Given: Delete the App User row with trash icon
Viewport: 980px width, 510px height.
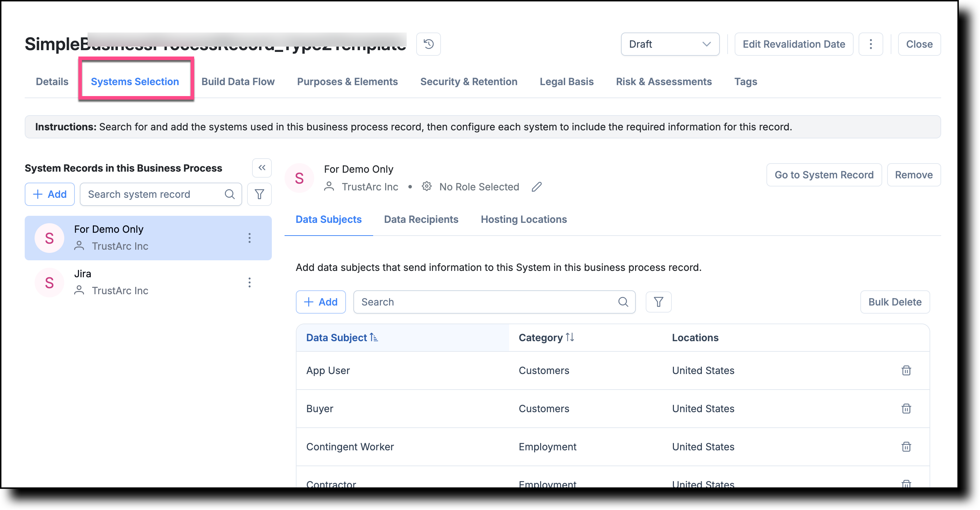Looking at the screenshot, I should coord(906,371).
